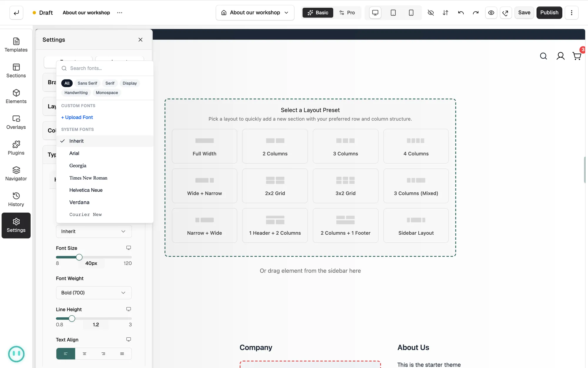Switch to Basic mode
Screen dimensions: 588x368
pyautogui.click(x=318, y=13)
